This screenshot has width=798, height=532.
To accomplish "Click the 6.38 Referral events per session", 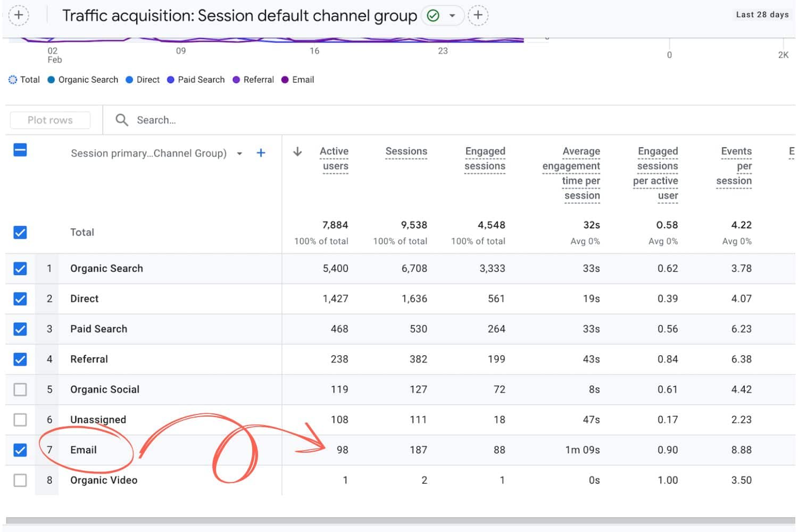I will coord(742,360).
